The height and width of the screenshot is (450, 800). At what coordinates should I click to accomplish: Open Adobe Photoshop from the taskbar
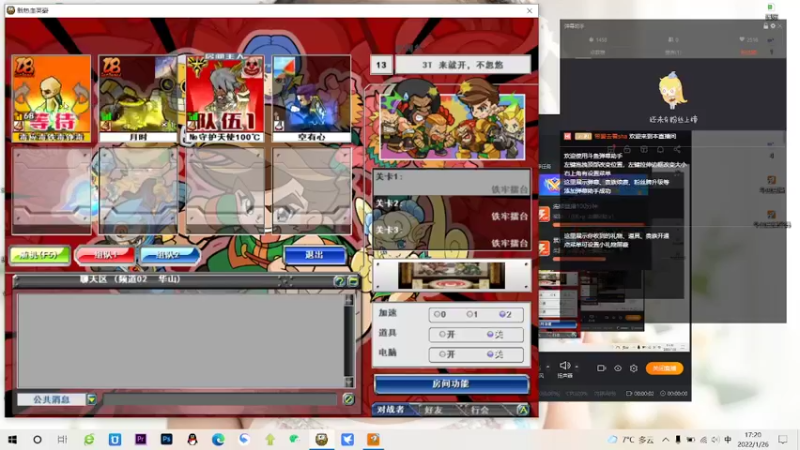point(166,439)
